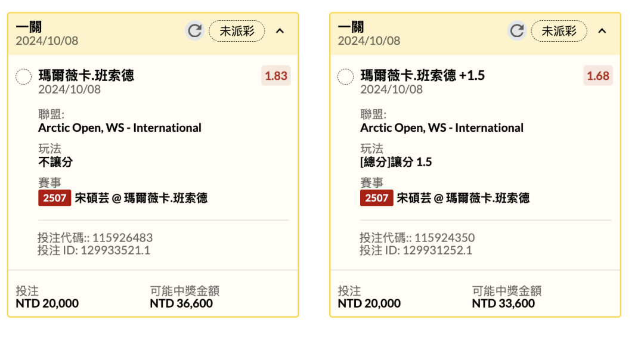
Task: Click the 1.83 odds badge
Action: [x=275, y=76]
